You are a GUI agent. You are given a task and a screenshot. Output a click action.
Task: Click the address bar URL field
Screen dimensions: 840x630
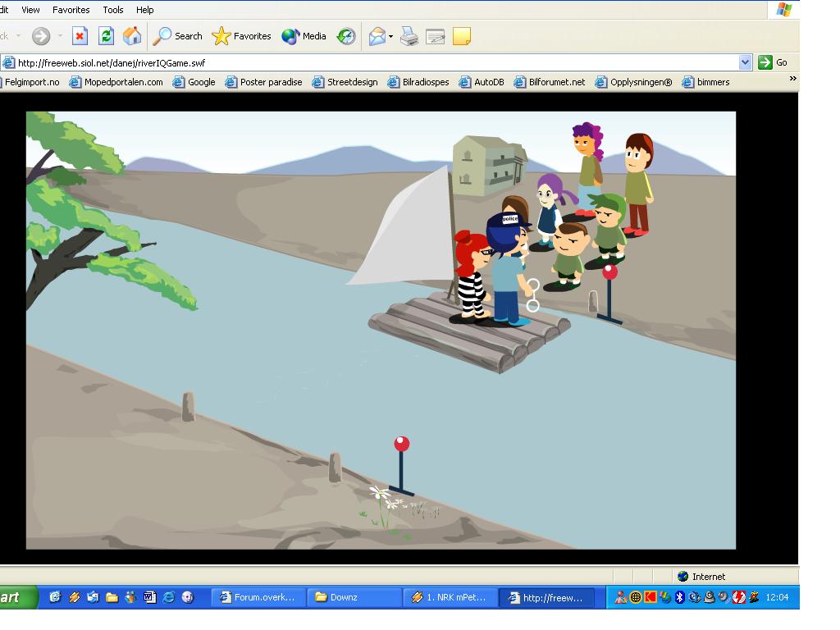coord(375,62)
